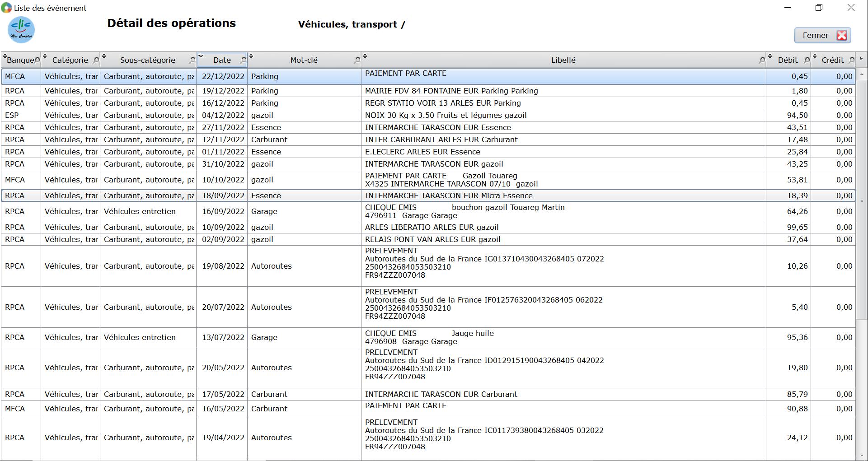Open search magnifier in Mot-clé column
868x461 pixels.
(357, 60)
